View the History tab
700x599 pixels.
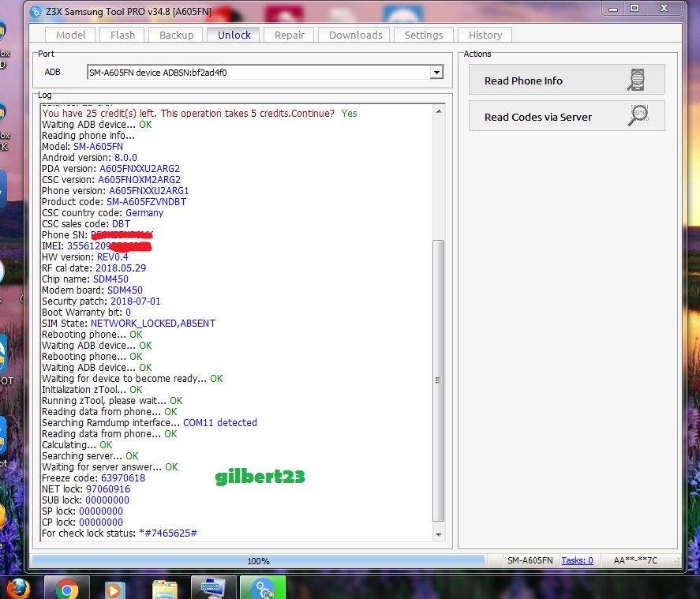click(x=485, y=35)
